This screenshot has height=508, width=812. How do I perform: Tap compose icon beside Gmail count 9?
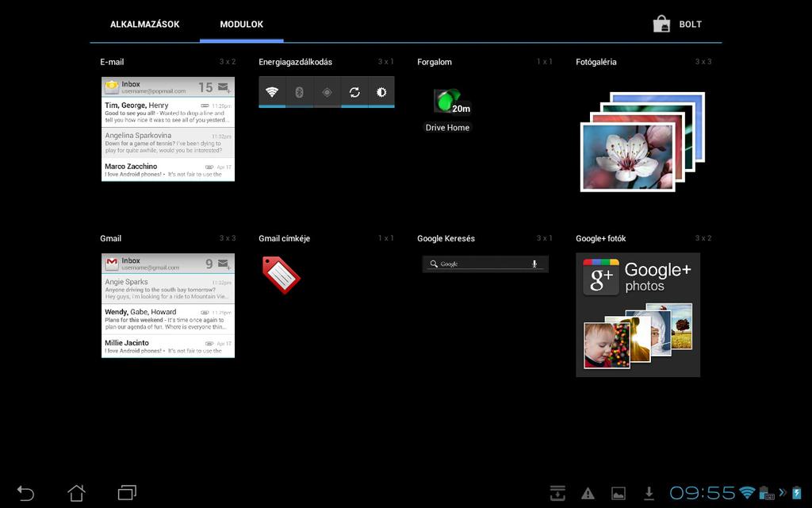point(224,264)
